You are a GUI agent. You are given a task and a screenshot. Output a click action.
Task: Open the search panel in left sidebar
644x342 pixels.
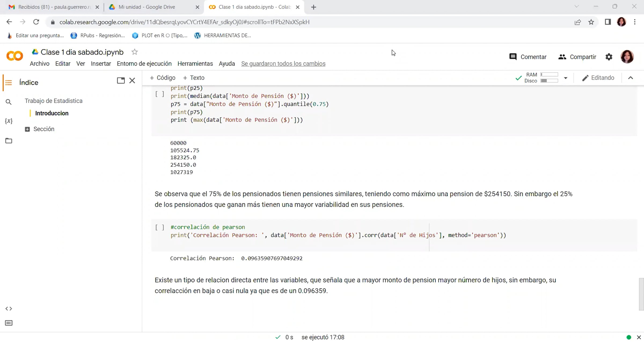(x=9, y=102)
